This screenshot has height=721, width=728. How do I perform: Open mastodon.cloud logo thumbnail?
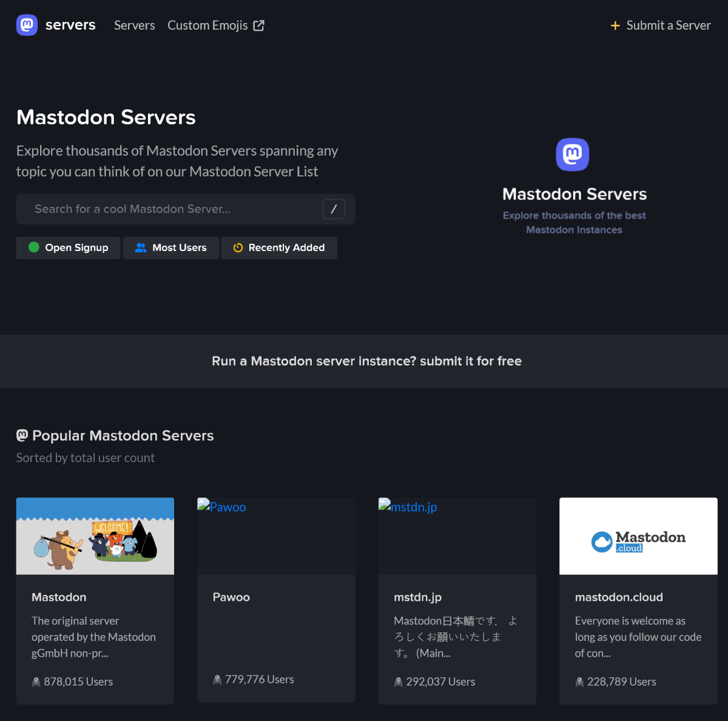[x=638, y=536]
